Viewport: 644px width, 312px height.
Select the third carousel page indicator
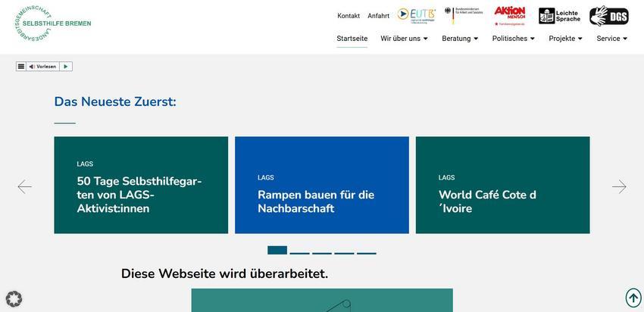(322, 253)
